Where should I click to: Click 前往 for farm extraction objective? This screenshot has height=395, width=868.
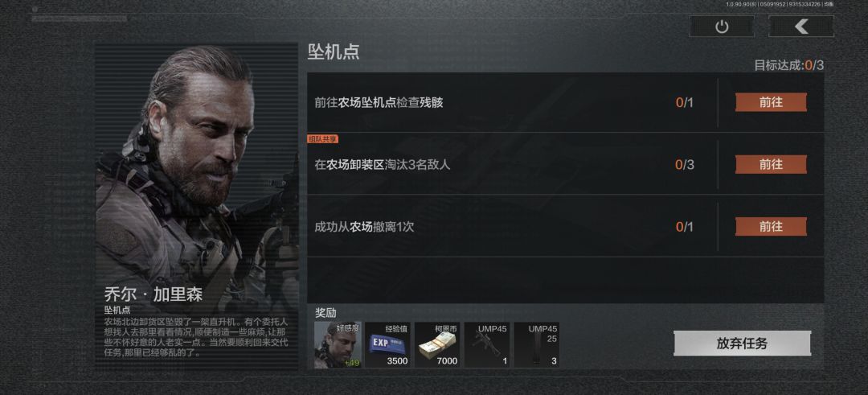click(771, 227)
